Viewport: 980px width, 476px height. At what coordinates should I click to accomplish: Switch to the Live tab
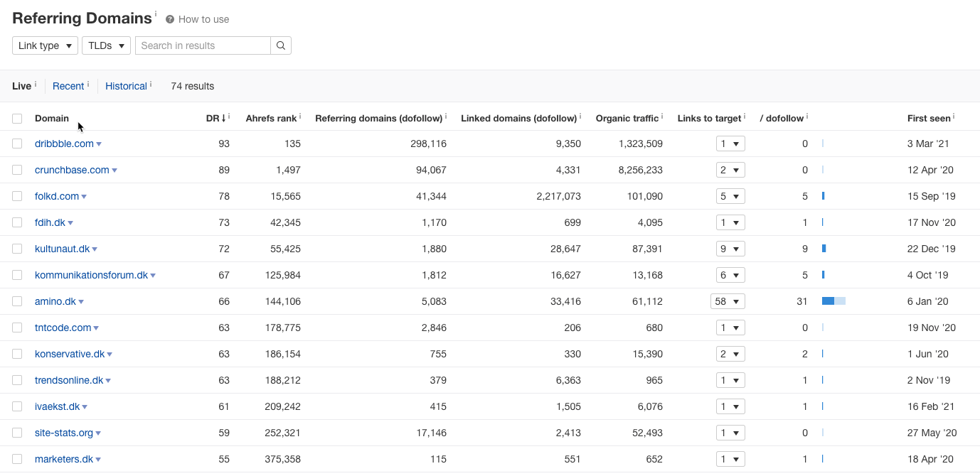(21, 86)
